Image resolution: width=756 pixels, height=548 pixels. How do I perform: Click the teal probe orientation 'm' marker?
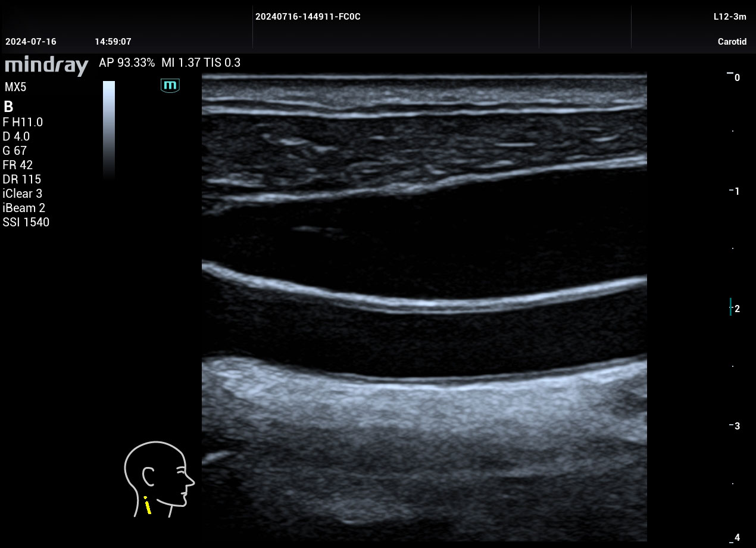point(170,85)
